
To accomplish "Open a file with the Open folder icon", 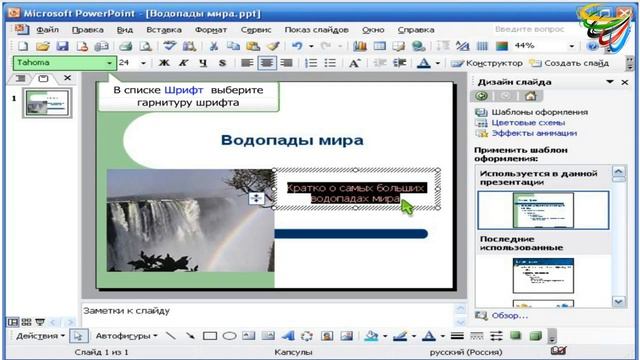I will 42,46.
